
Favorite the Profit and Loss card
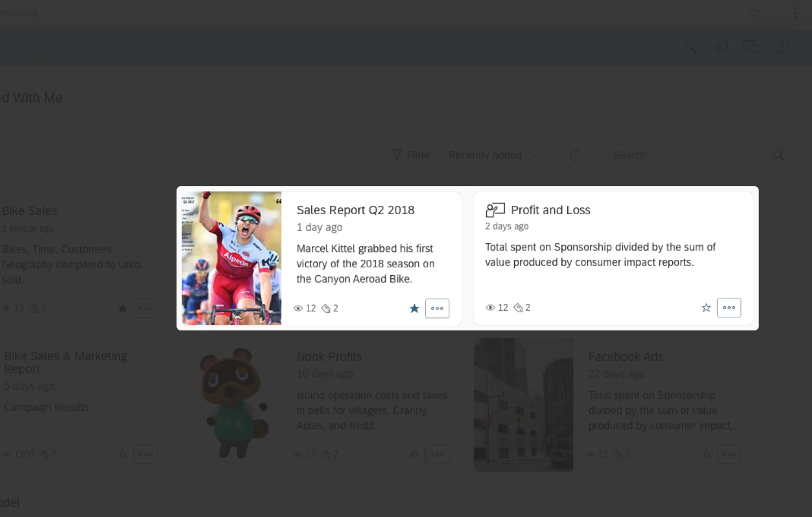tap(706, 308)
